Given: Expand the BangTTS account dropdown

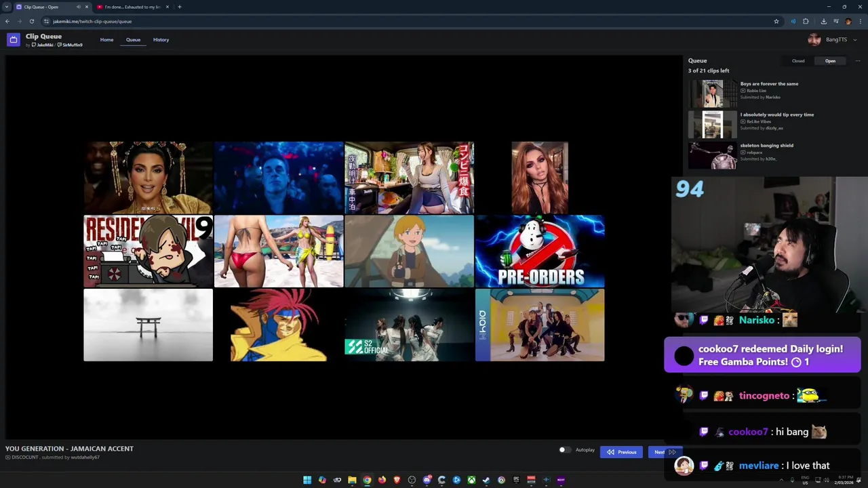Looking at the screenshot, I should (854, 40).
